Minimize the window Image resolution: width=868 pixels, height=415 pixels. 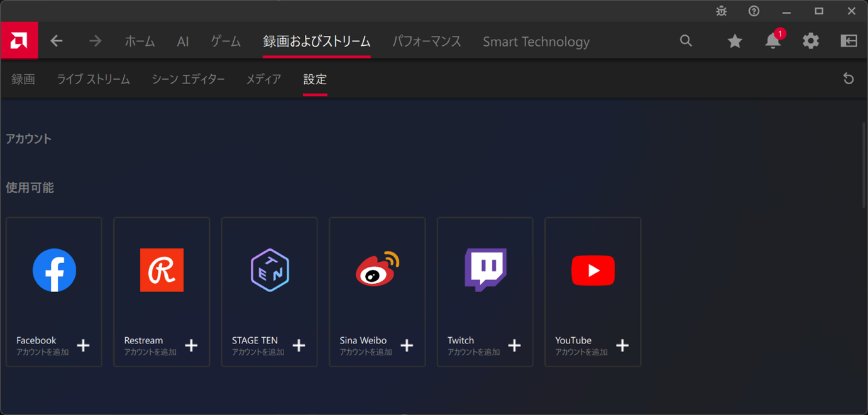click(786, 11)
